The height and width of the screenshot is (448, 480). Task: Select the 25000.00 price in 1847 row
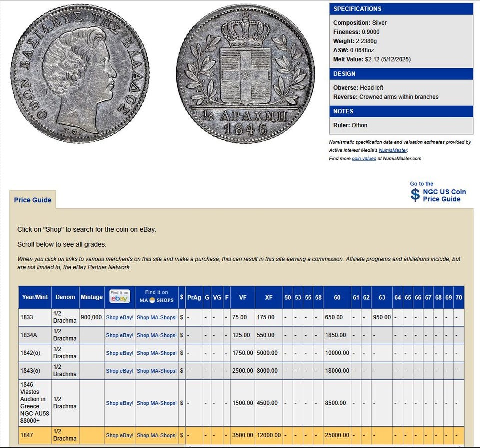point(337,435)
